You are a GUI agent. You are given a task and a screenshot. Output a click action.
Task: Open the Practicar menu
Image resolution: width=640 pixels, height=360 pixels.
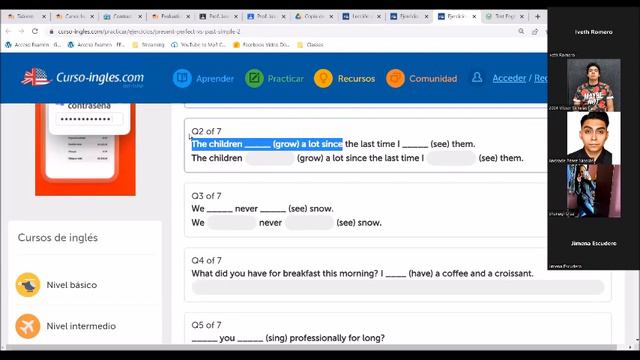[x=285, y=78]
